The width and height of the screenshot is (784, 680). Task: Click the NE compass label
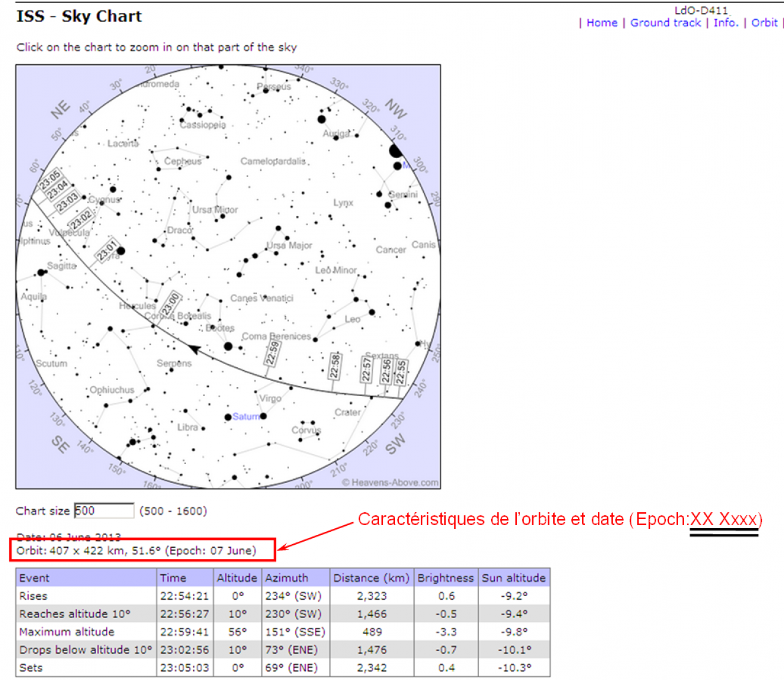pos(60,110)
